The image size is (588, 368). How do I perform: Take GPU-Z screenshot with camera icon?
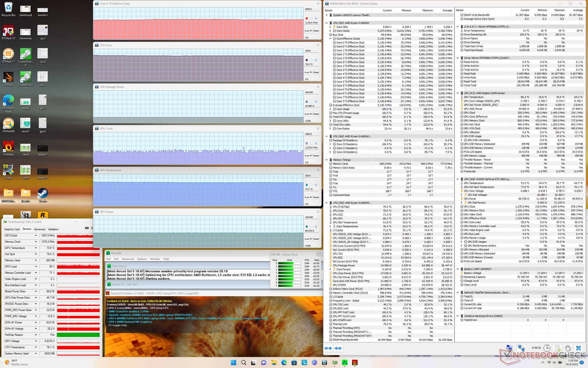[x=87, y=228]
